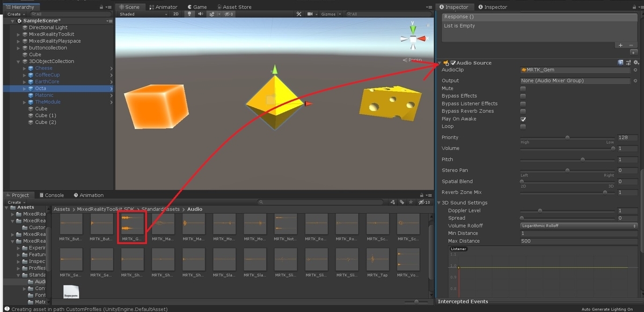Select Directional Light in Hierarchy

tap(48, 27)
